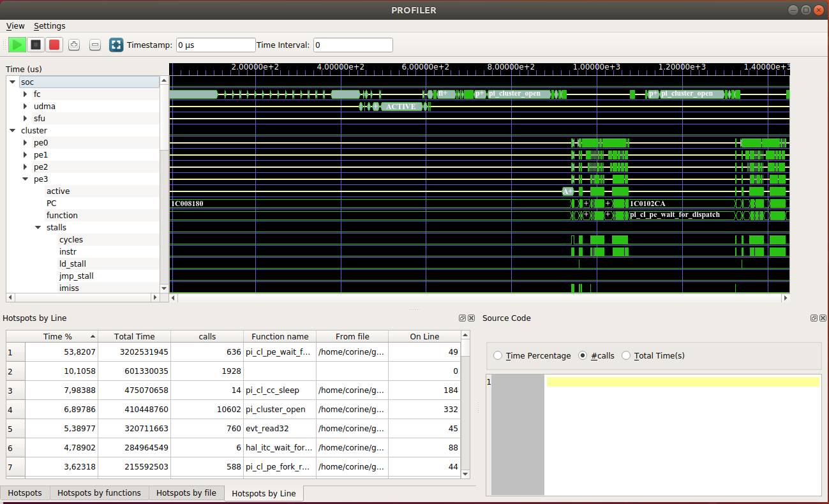829x504 pixels.
Task: Stop profiling with the red stop button
Action: pos(54,45)
